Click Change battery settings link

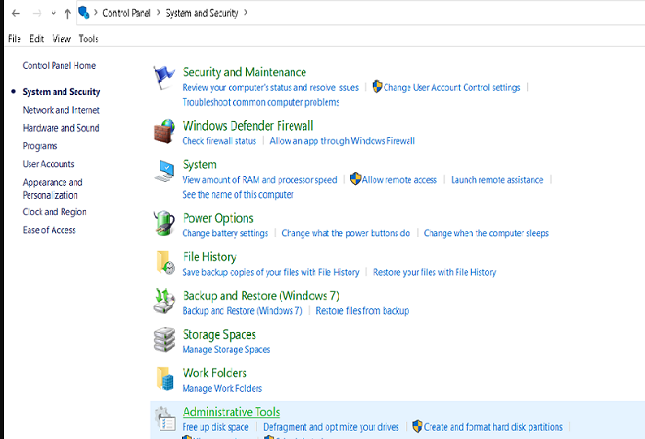(x=225, y=233)
